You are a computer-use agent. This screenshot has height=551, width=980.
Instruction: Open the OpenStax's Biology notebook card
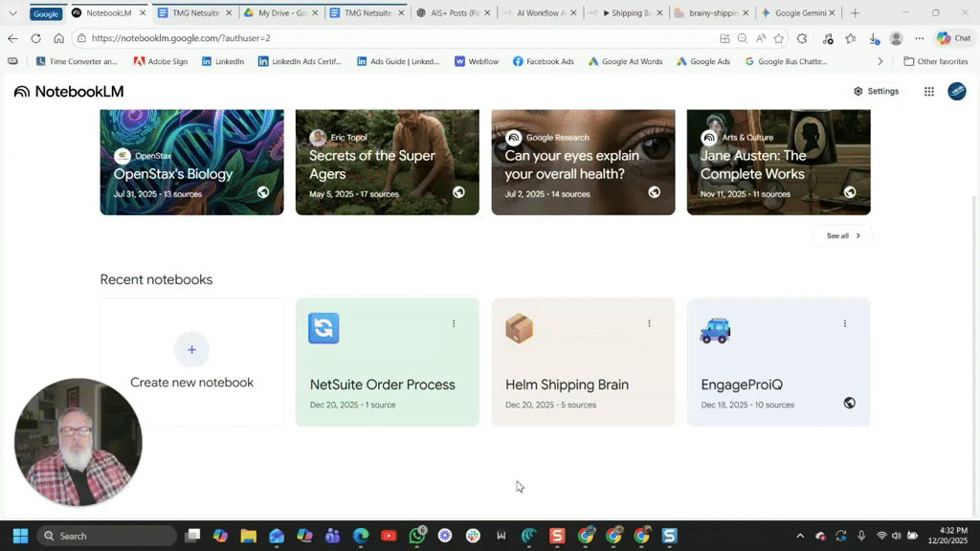[191, 163]
